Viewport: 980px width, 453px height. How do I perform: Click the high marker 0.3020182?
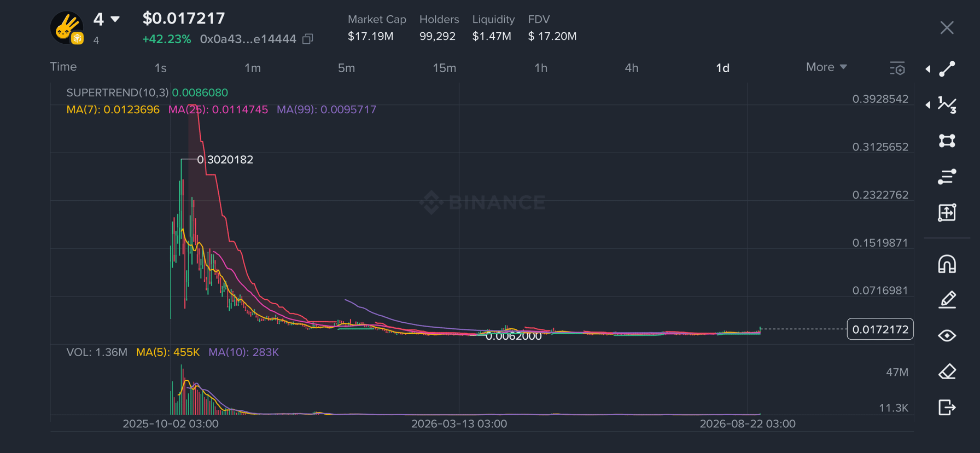pos(225,160)
